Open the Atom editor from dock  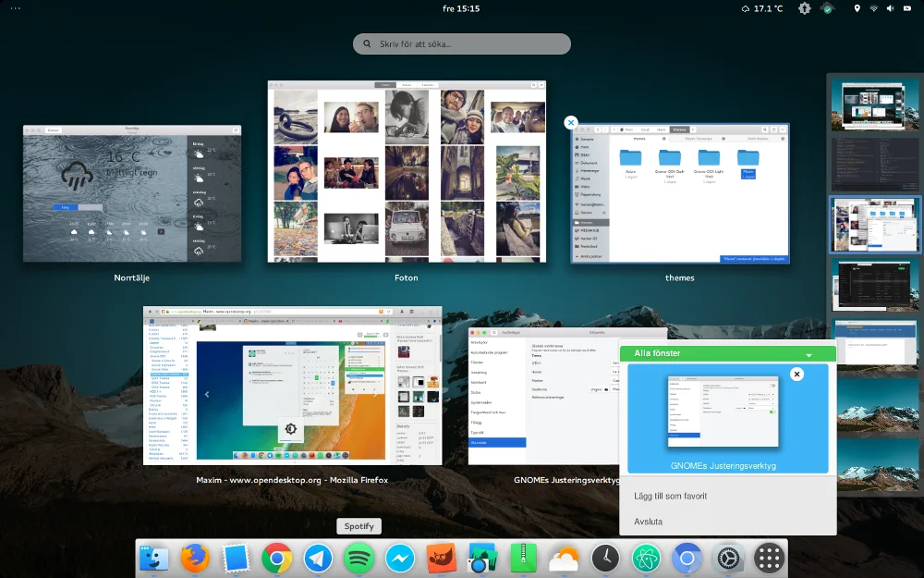pos(646,558)
